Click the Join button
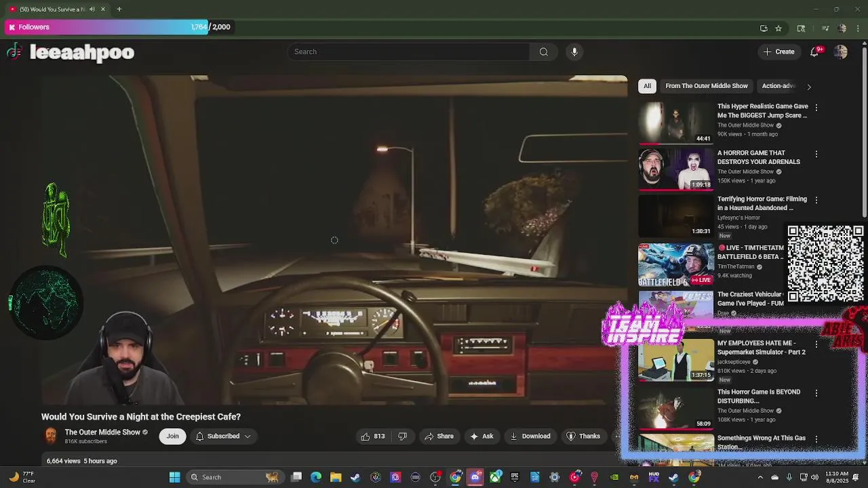Viewport: 868px width, 488px height. click(173, 436)
